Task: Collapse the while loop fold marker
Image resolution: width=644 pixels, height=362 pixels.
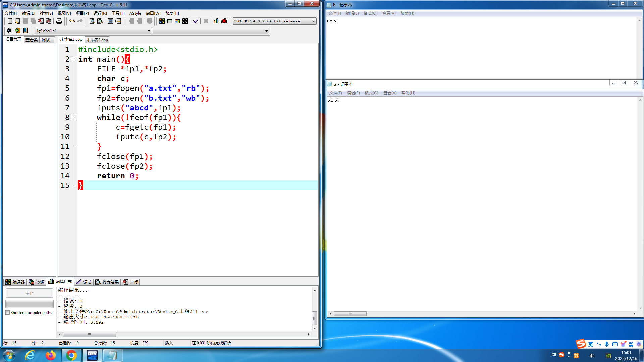Action: [73, 117]
